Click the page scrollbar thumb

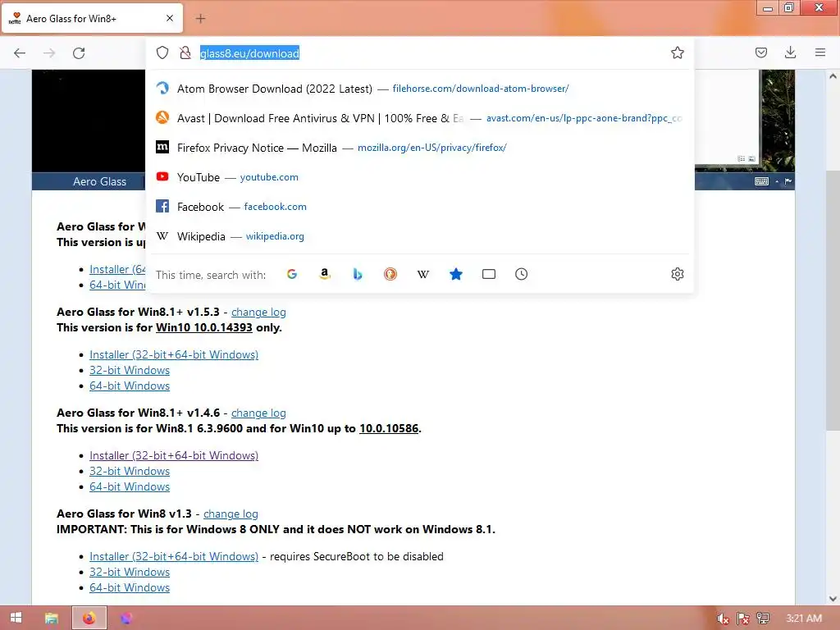click(x=832, y=300)
